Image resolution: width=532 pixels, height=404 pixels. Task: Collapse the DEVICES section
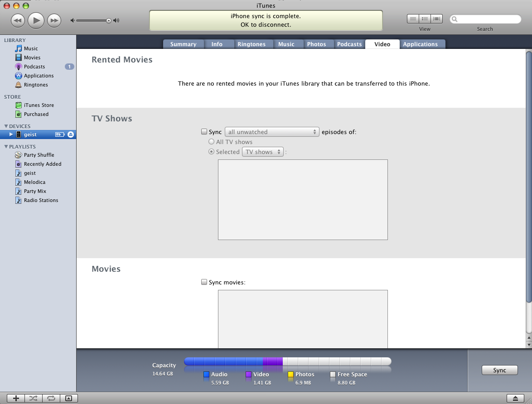(6, 126)
